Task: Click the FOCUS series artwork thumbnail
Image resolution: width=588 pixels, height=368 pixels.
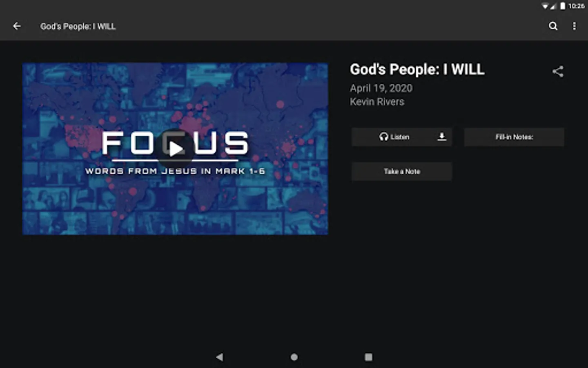Action: tap(175, 149)
